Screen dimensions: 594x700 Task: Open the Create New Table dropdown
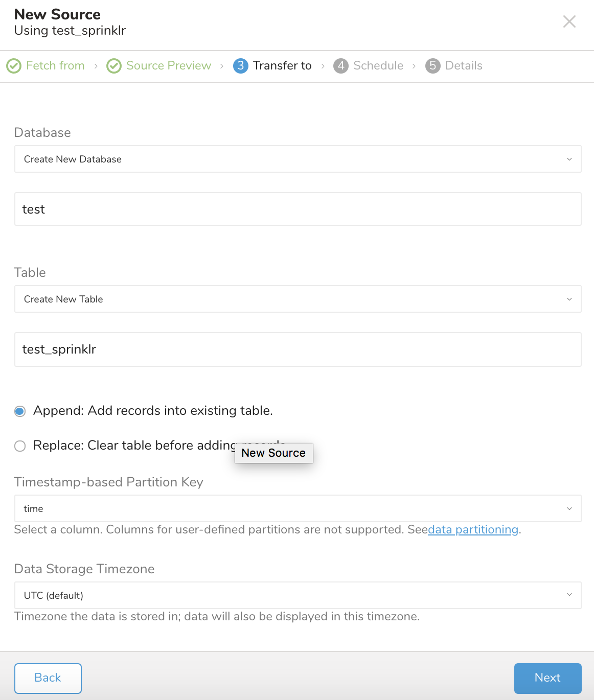pos(298,299)
